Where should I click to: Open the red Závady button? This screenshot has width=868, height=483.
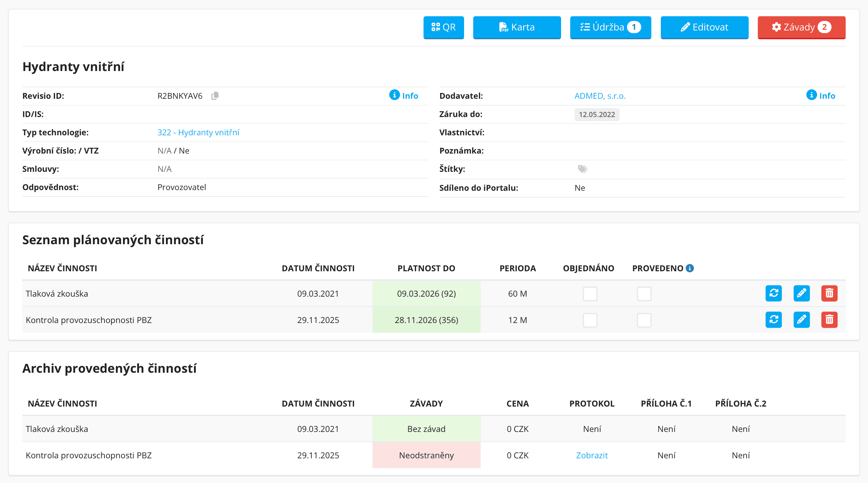[801, 27]
